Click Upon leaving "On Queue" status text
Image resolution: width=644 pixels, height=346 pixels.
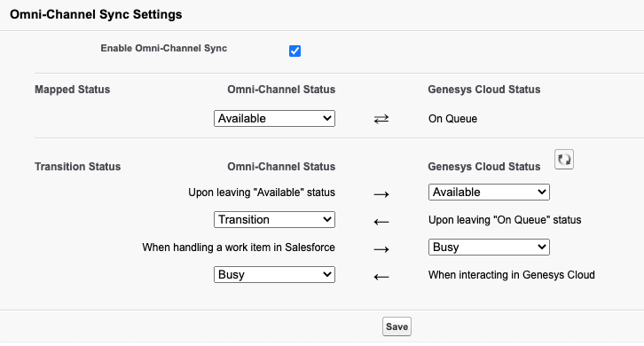tap(505, 220)
